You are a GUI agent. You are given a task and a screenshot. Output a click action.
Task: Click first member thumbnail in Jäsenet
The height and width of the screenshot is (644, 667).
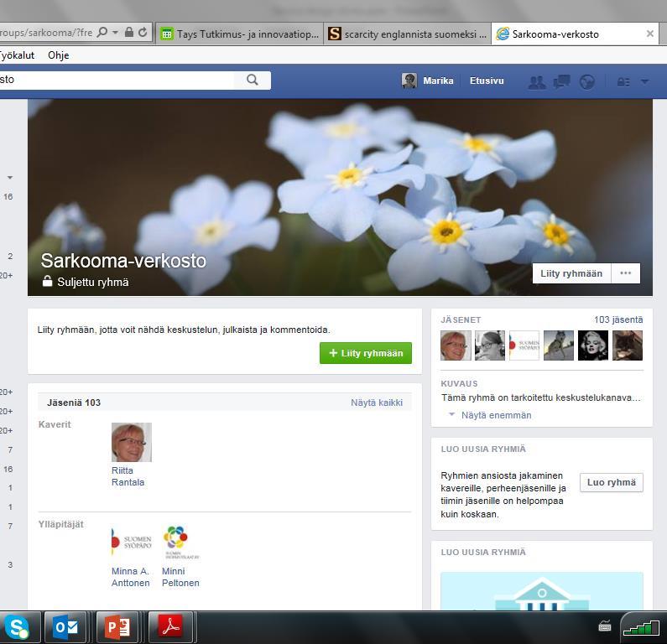pos(456,345)
